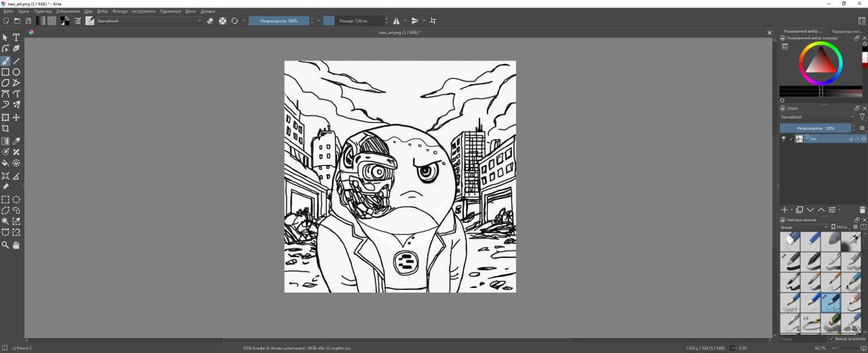Open the Фільтри menu
The height and width of the screenshot is (353, 868).
(x=120, y=12)
